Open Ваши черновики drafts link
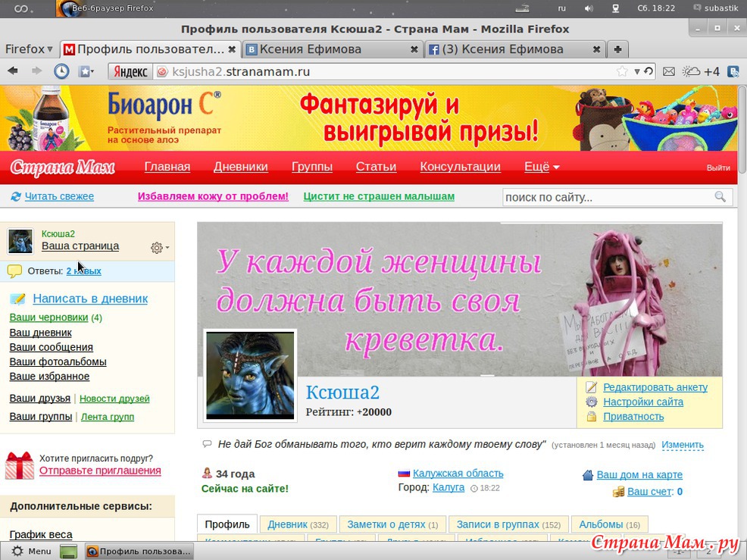Screen dimensions: 747x560 pos(48,318)
